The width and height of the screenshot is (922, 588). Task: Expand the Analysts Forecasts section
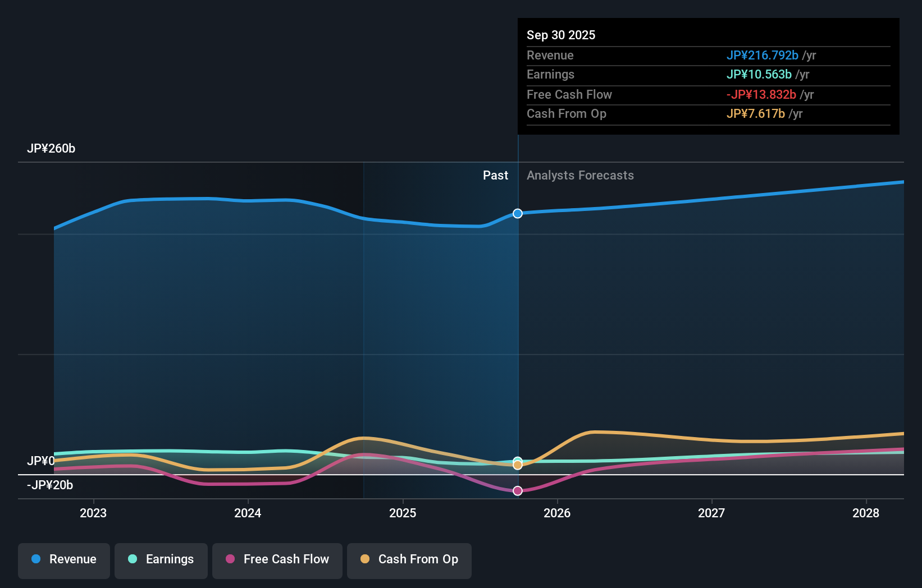pyautogui.click(x=581, y=176)
